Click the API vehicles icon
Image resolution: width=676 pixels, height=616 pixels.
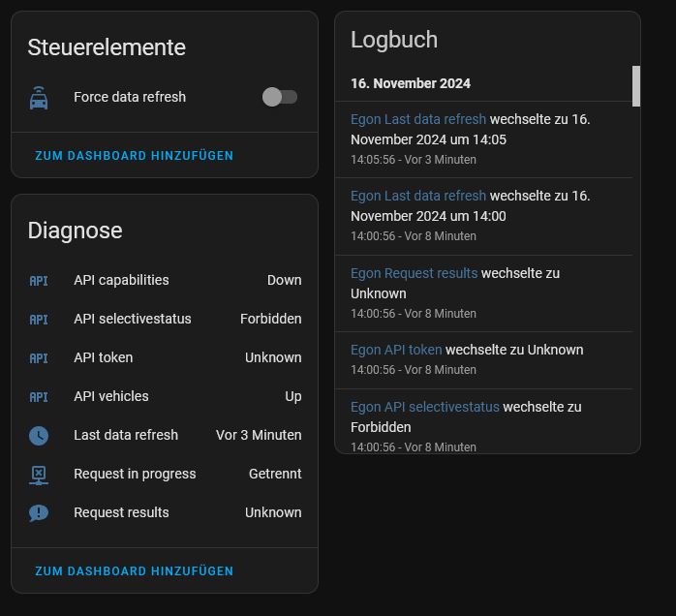coord(39,397)
